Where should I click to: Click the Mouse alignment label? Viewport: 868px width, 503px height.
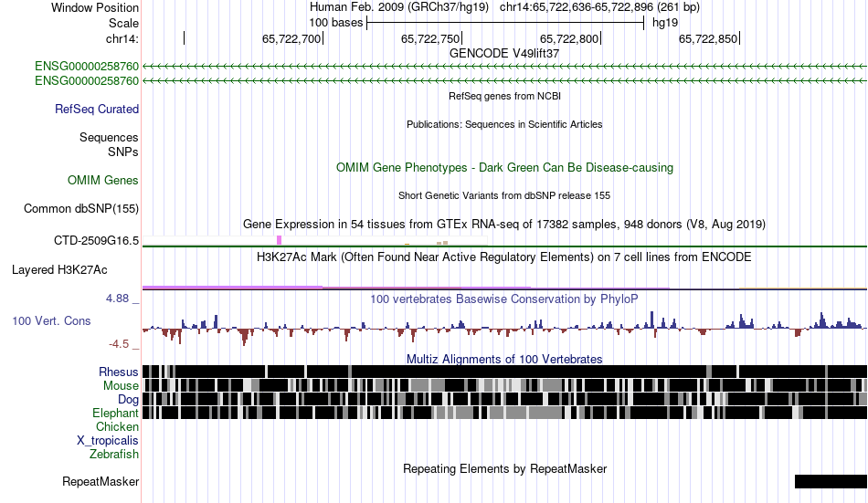121,385
